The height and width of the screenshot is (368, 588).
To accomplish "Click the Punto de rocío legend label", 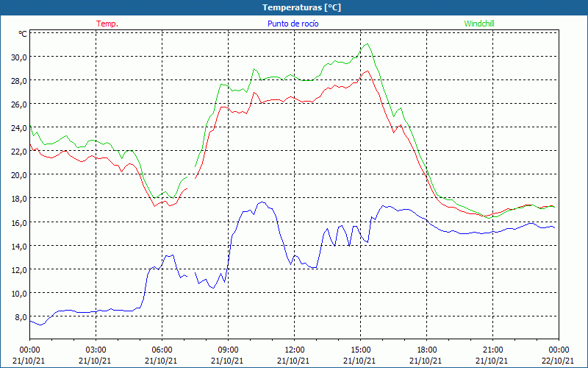I will click(293, 24).
